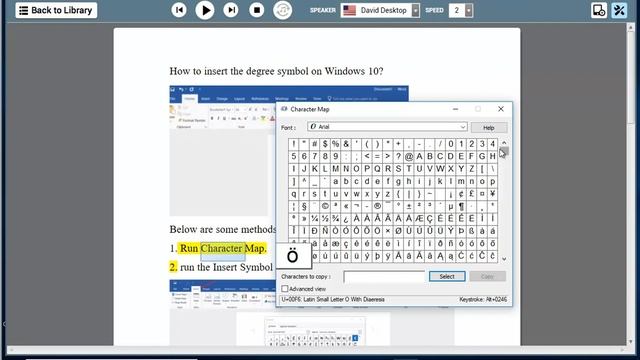Select the ß character in the grid
Viewport: 640px width, 360px height.
[x=471, y=231]
